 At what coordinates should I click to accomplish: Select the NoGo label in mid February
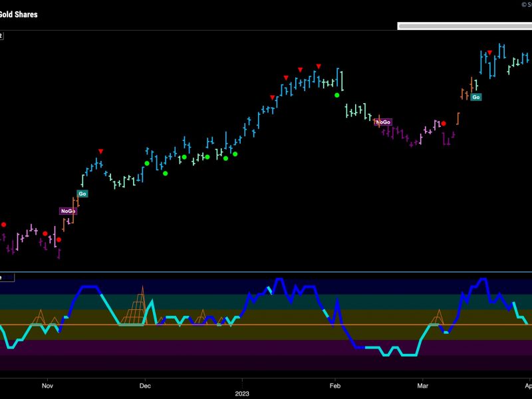click(384, 122)
